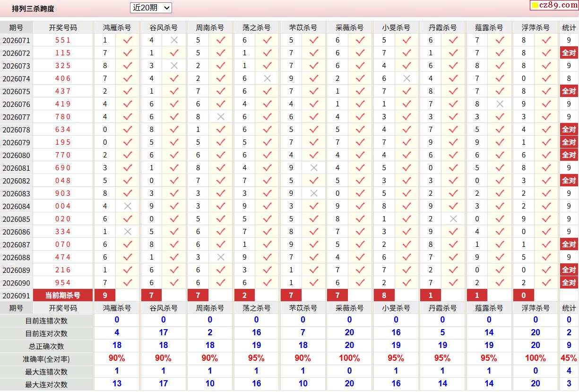
Task: Select the 开奖号码 column header at top
Action: pyautogui.click(x=63, y=27)
